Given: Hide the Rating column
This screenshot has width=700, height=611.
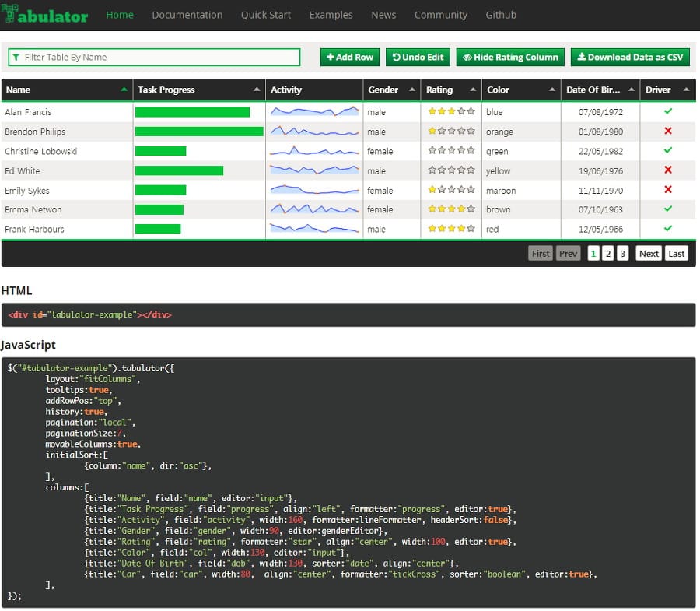Looking at the screenshot, I should [x=509, y=58].
